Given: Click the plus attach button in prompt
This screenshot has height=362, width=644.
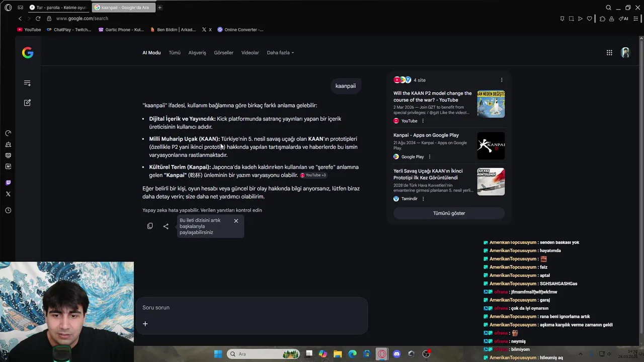Looking at the screenshot, I should point(145,324).
